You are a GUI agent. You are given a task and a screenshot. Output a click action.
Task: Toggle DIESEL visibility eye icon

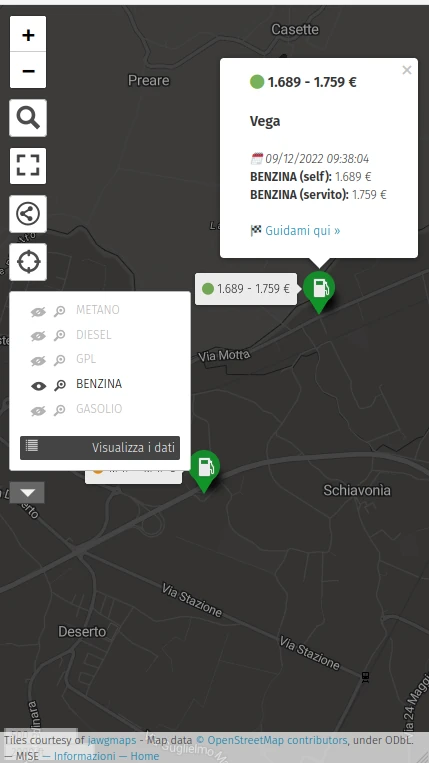(x=38, y=336)
